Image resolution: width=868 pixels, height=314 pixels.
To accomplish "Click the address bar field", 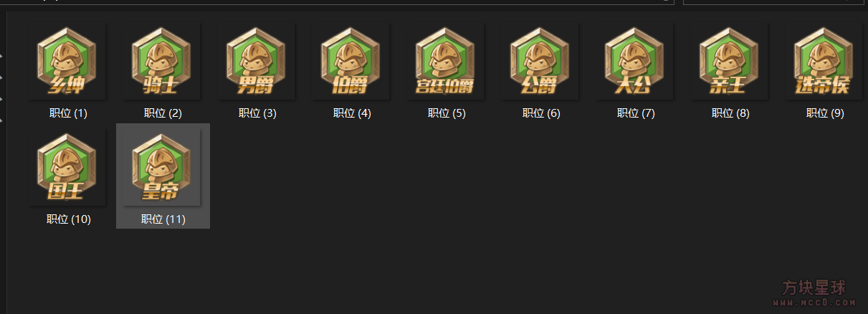I will (x=337, y=2).
